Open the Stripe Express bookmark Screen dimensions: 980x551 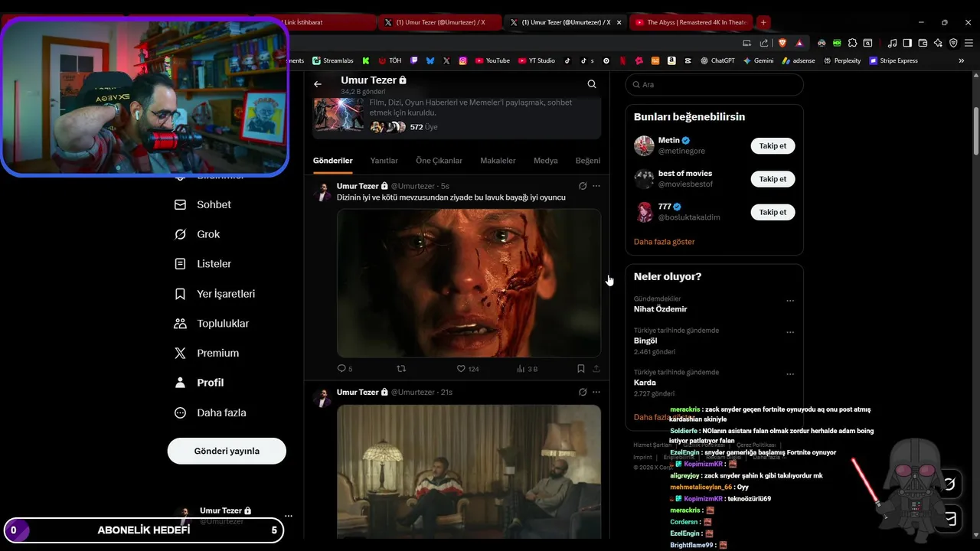point(893,60)
